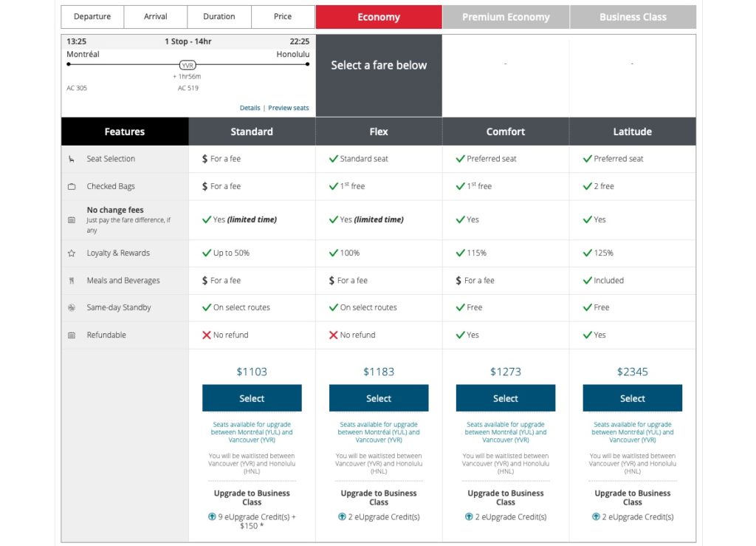Switch to the Business Class cabin tab

tap(633, 17)
